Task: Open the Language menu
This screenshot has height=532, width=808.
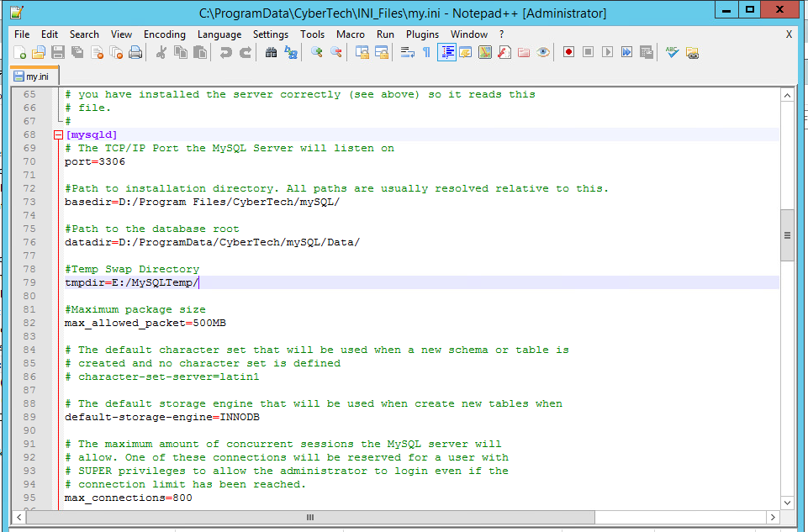Action: 219,34
